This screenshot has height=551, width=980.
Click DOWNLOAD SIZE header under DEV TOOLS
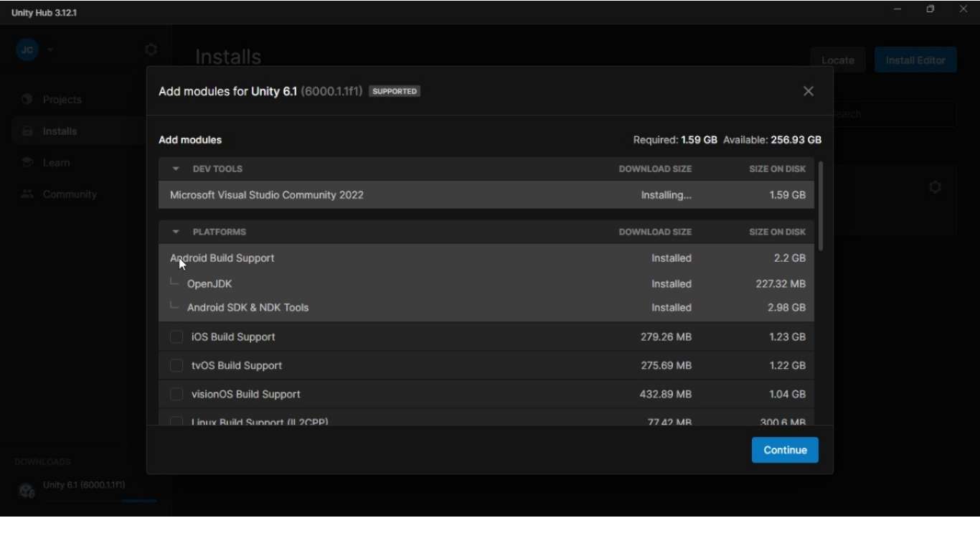tap(656, 169)
